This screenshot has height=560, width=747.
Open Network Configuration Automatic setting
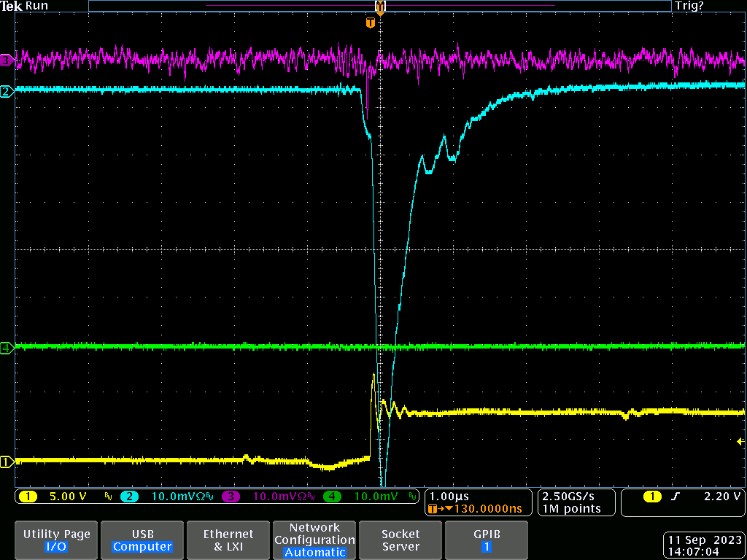pos(314,540)
